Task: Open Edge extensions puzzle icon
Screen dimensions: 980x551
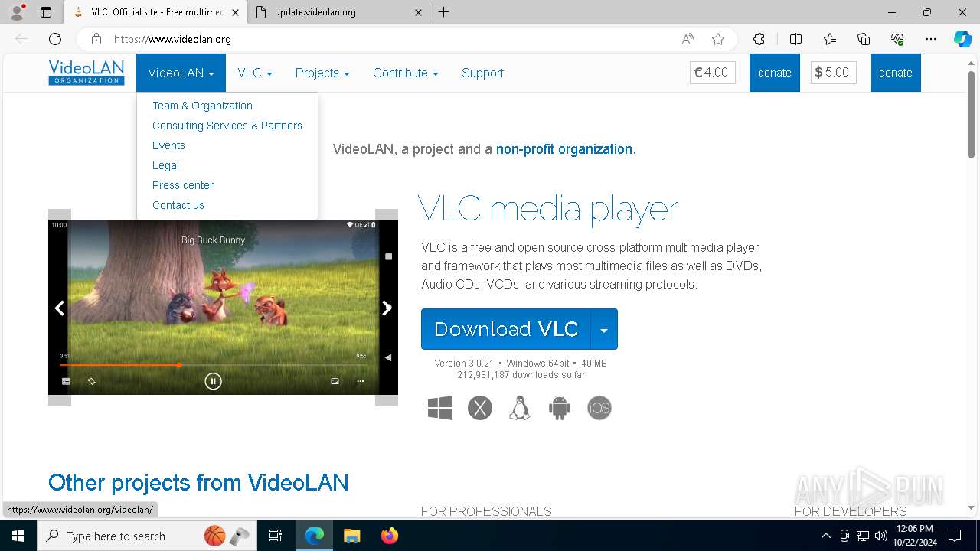Action: click(x=759, y=39)
